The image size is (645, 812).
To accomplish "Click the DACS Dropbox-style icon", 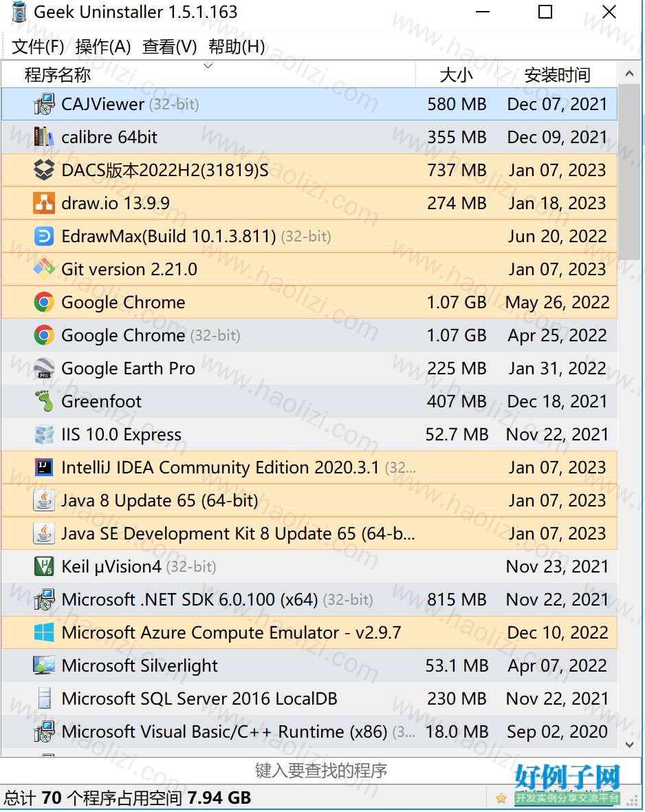I will (x=44, y=170).
